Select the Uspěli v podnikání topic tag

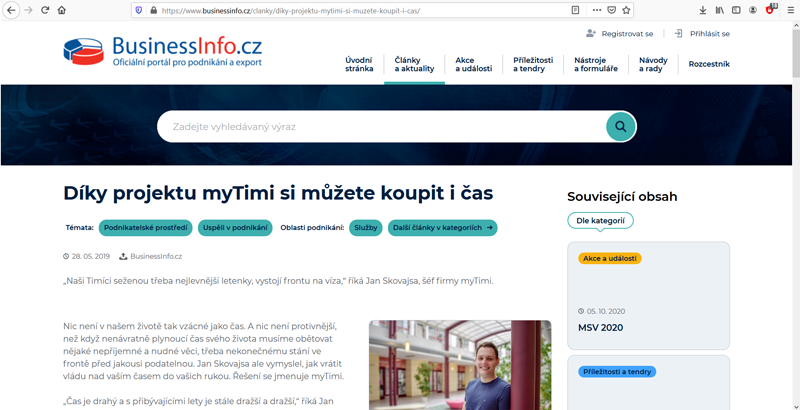coord(235,228)
